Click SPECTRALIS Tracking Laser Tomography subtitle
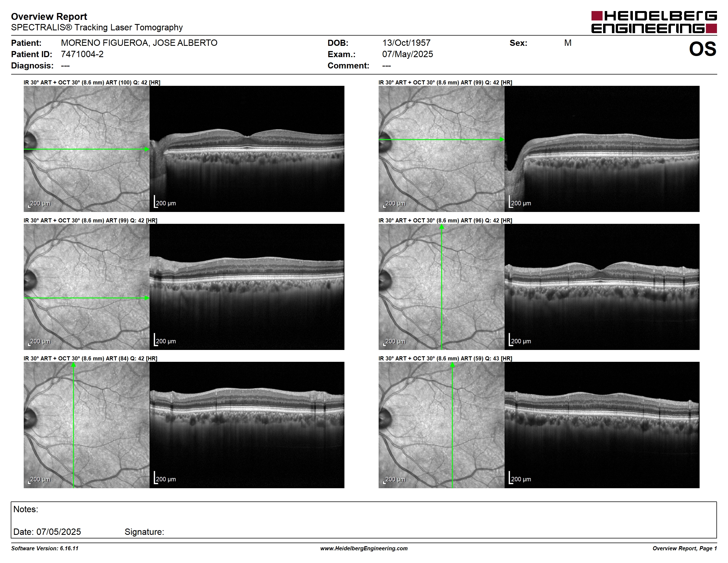Screen dimensions: 728x563 click(97, 27)
